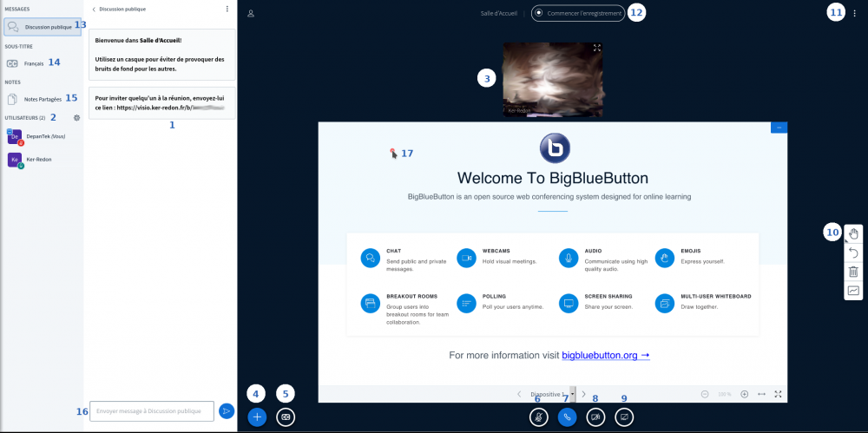Open the chat options three-dot menu
Screen dimensions: 868x433
coord(227,9)
